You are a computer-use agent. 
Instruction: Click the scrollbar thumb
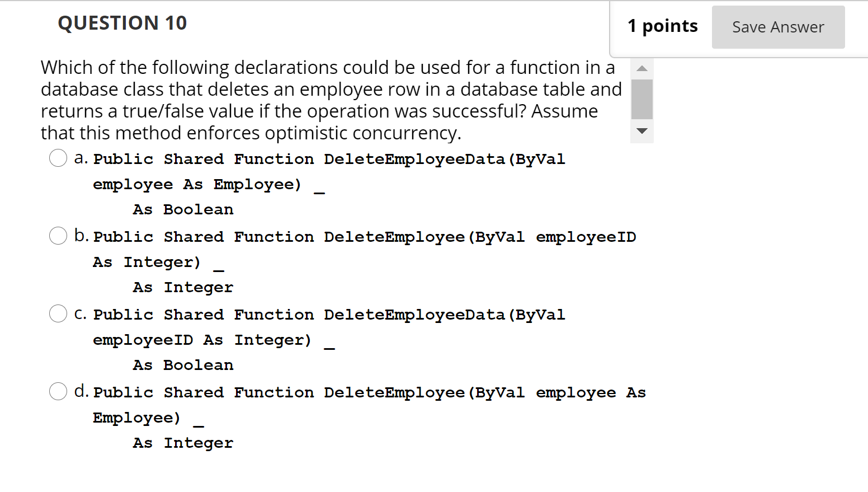pyautogui.click(x=641, y=100)
